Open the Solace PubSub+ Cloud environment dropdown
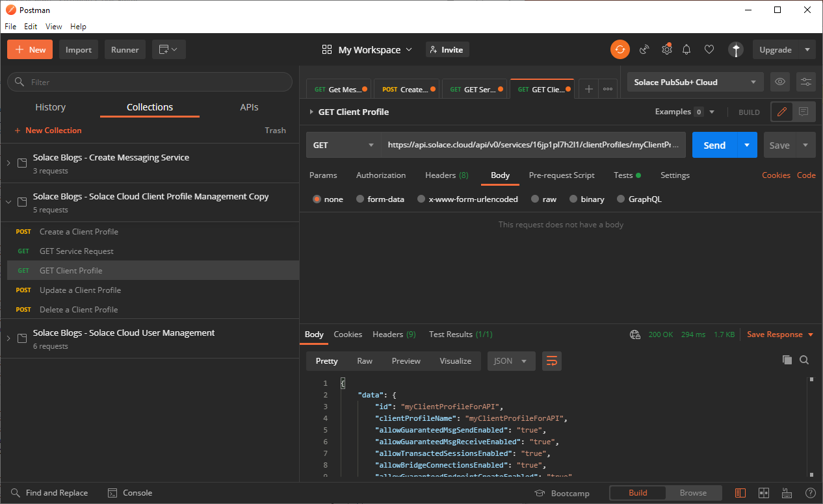This screenshot has height=504, width=823. (695, 82)
